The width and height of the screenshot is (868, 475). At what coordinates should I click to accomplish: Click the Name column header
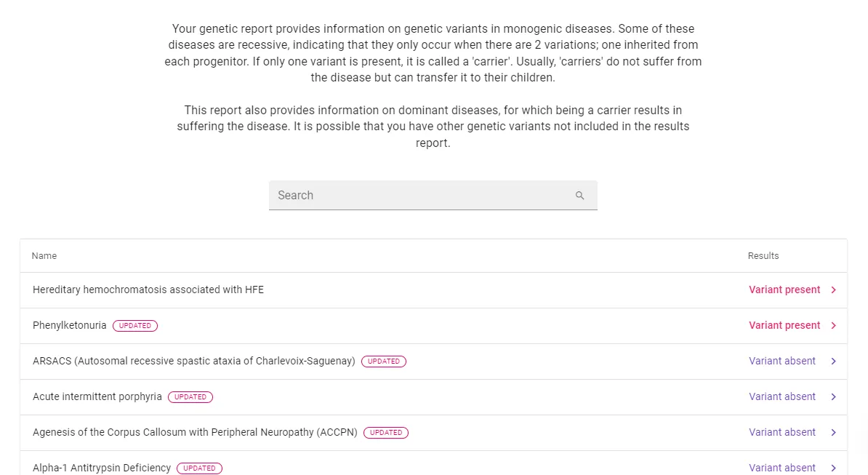point(44,255)
